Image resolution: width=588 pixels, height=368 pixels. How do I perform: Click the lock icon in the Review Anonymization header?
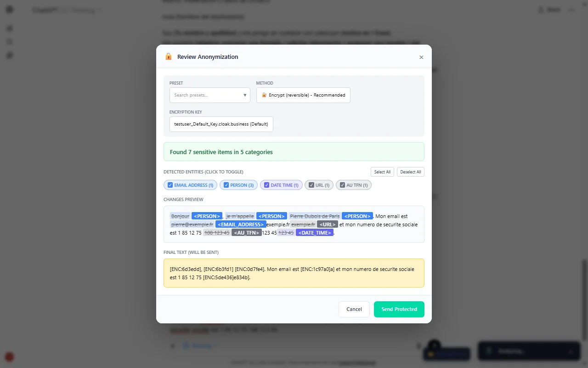pos(168,57)
